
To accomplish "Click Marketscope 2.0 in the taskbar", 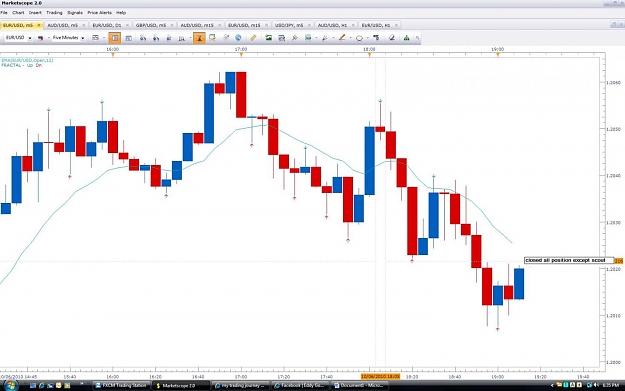I will pyautogui.click(x=181, y=385).
